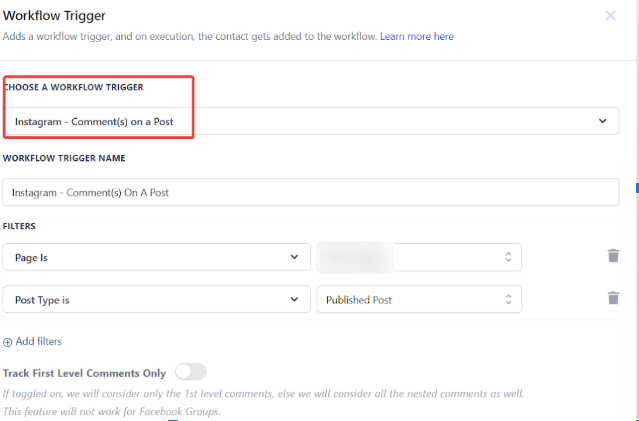Image resolution: width=639 pixels, height=421 pixels.
Task: Click chevron icon beside "Page Is"
Action: pyautogui.click(x=294, y=257)
